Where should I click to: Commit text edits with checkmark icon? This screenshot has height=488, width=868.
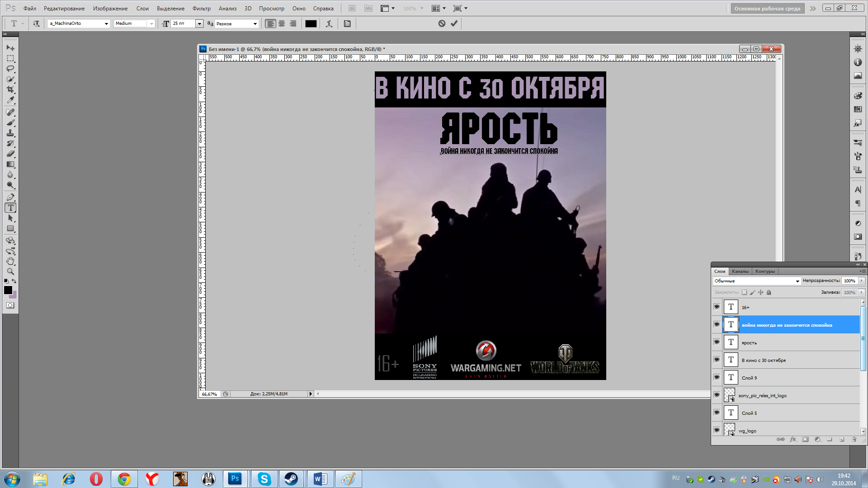click(x=454, y=23)
